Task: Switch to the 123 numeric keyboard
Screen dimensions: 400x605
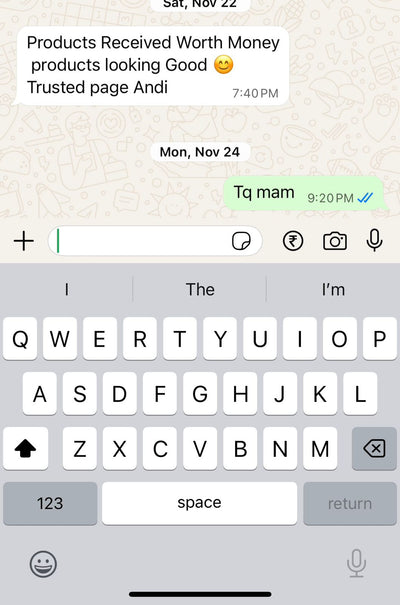Action: pos(50,503)
